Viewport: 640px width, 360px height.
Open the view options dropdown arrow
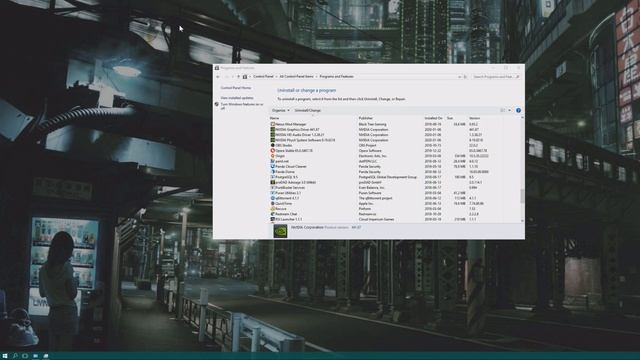[509, 110]
